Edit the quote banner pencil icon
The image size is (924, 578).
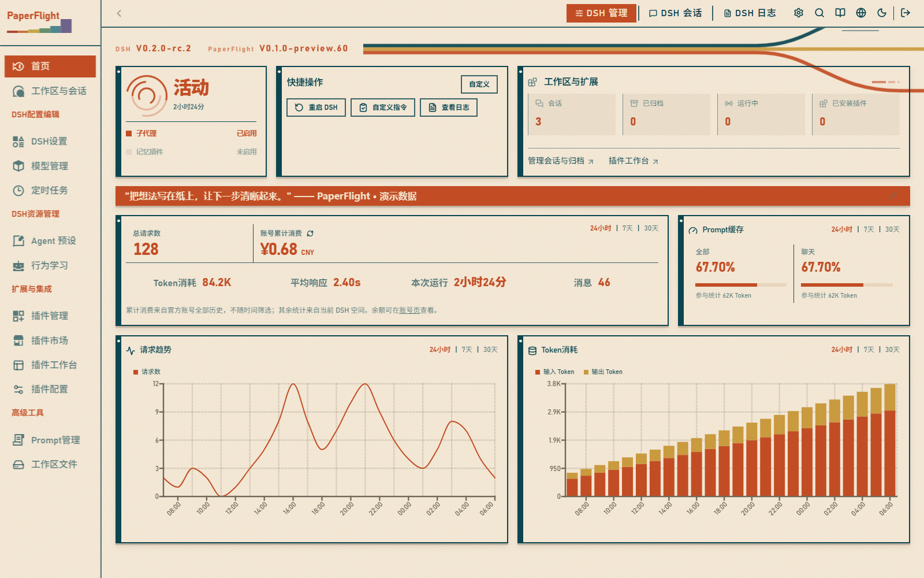click(893, 196)
